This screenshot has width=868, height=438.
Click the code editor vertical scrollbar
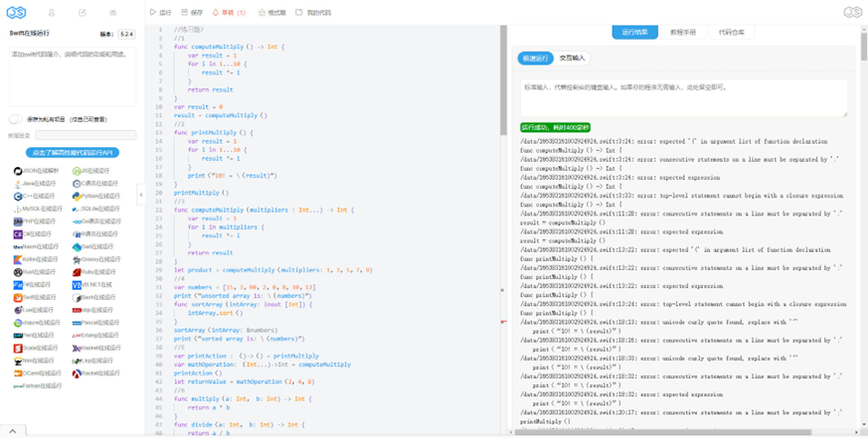[503, 80]
